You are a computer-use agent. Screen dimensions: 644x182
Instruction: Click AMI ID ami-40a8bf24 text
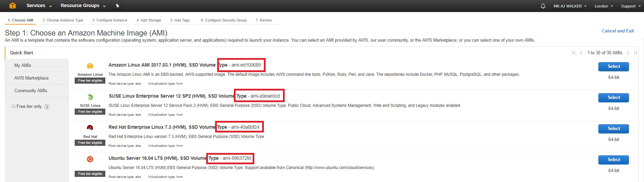(245, 127)
